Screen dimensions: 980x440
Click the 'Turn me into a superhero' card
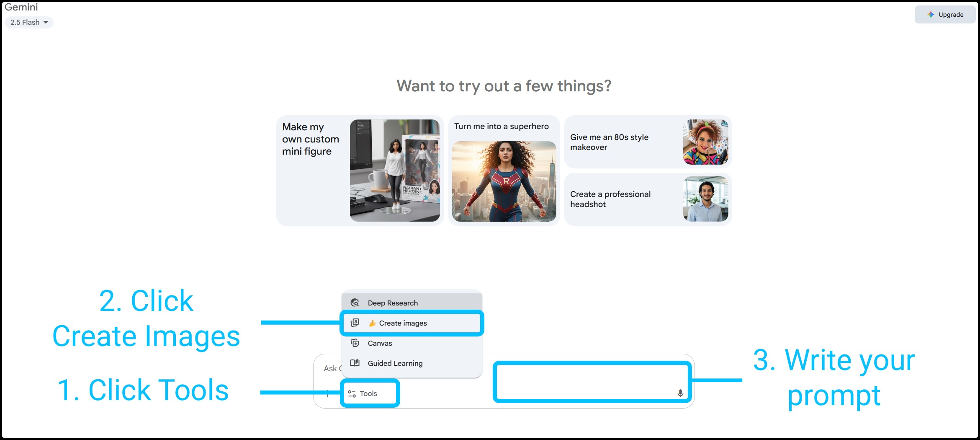[501, 127]
